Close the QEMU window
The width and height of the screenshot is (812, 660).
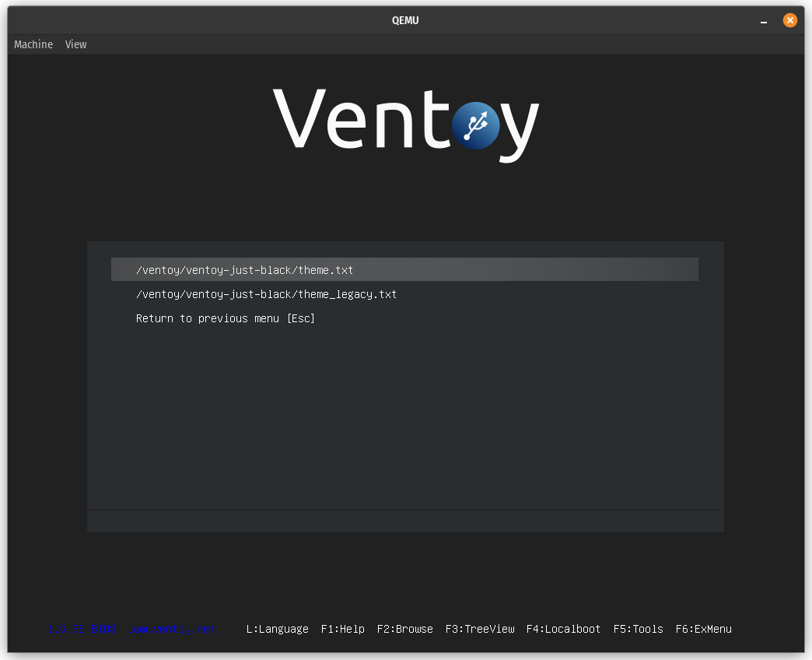tap(789, 20)
